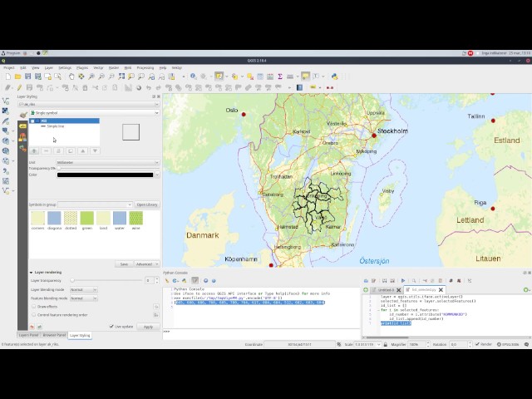Click the Coordinate field in status bar
Image resolution: width=532 pixels, height=399 pixels.
[x=299, y=344]
